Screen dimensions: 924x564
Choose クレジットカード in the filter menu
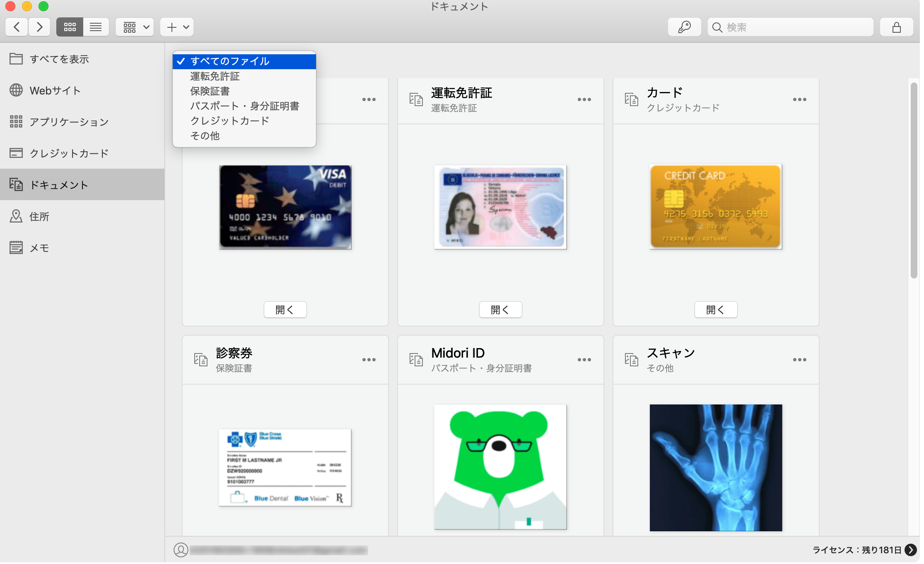pyautogui.click(x=244, y=121)
